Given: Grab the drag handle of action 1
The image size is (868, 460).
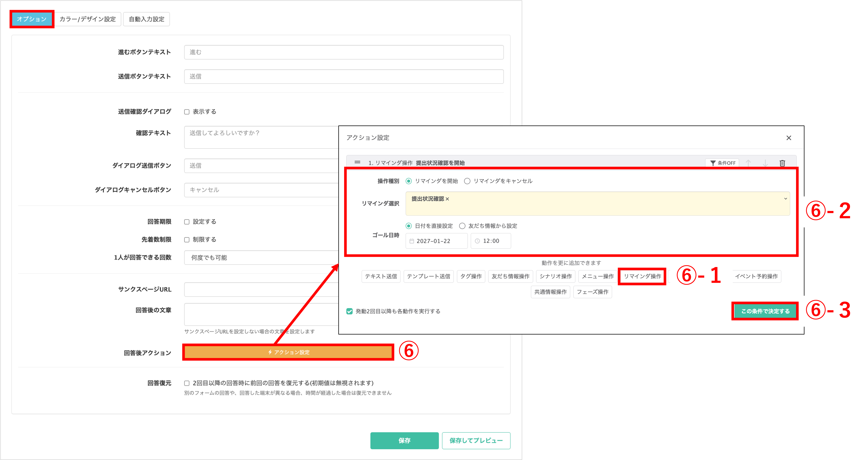Looking at the screenshot, I should [x=357, y=162].
